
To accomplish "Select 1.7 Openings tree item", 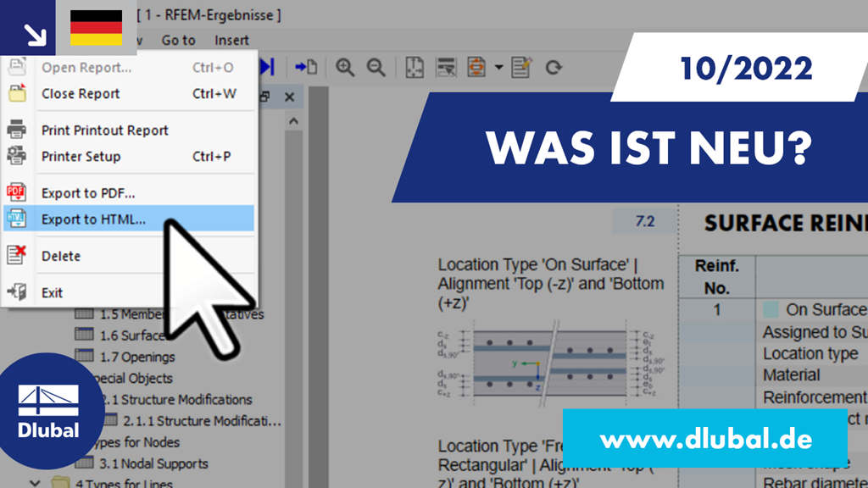I will coord(137,357).
